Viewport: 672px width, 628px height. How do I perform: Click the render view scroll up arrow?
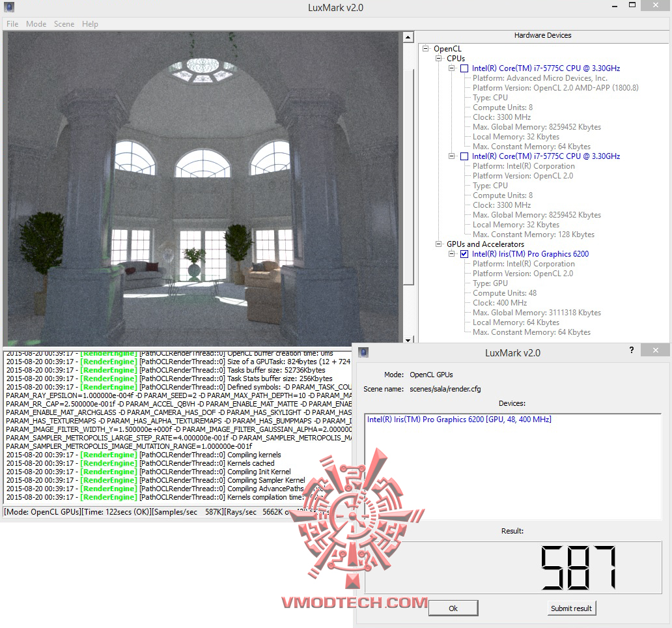tap(408, 37)
